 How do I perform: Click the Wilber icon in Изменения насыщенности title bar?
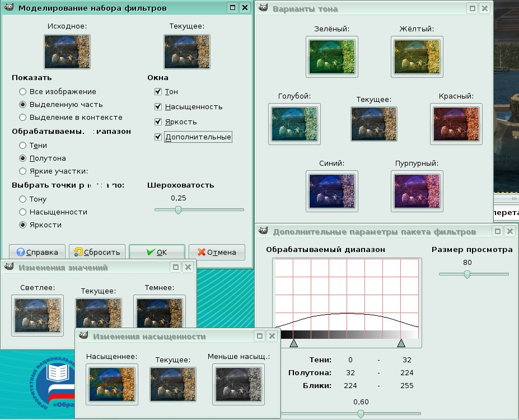83,335
